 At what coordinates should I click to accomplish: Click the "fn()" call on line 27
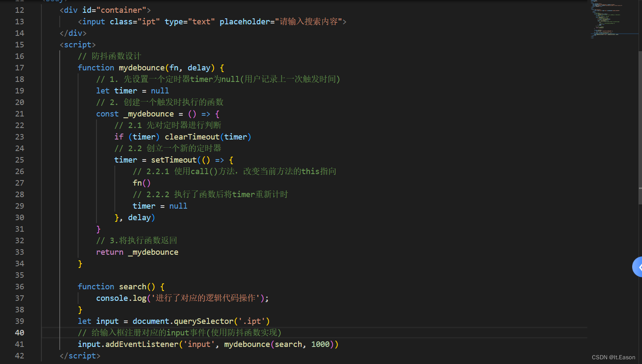(142, 183)
